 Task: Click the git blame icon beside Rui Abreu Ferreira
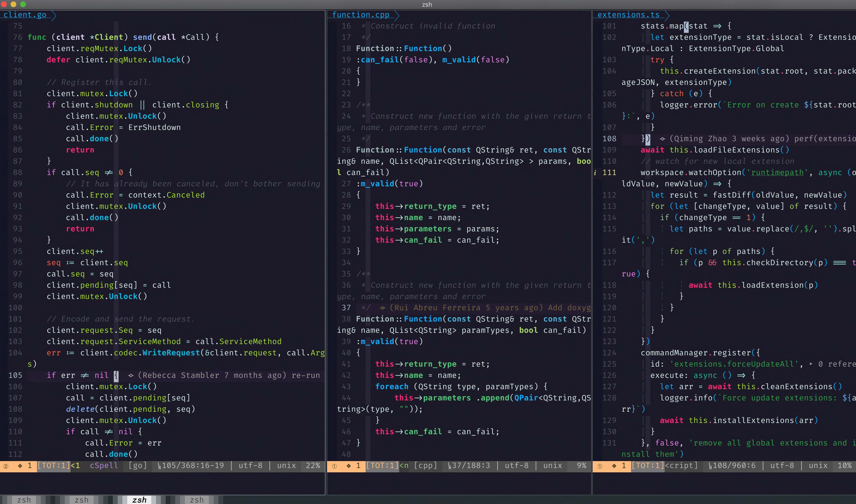382,308
